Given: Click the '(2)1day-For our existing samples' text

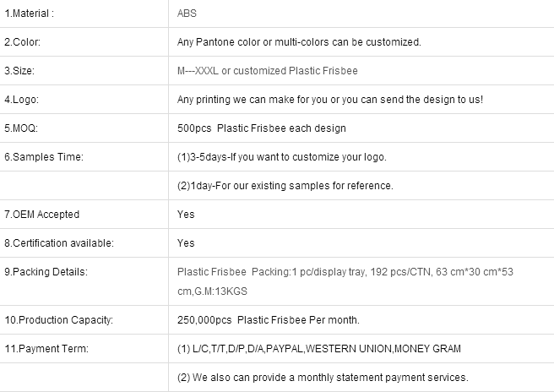Looking at the screenshot, I should [285, 186].
